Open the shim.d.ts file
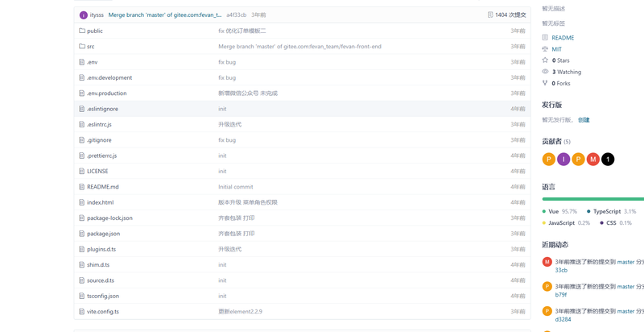 pos(98,264)
